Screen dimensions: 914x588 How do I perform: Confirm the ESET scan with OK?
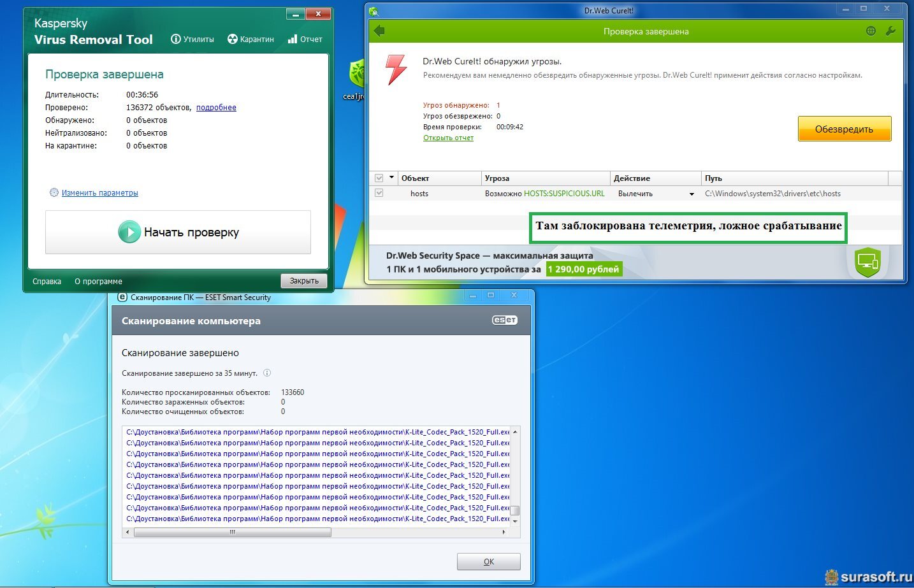pos(489,562)
